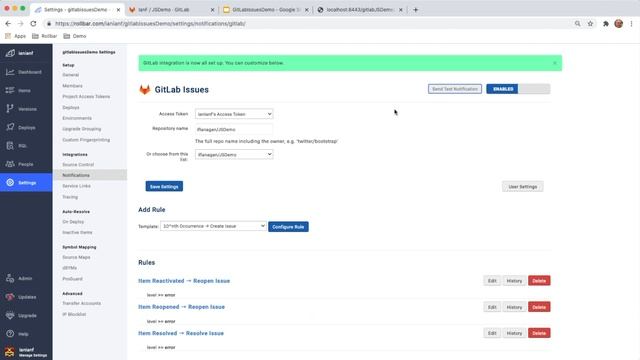Image resolution: width=640 pixels, height=360 pixels.
Task: Open the Demo bookmarks folder
Action: point(75,36)
